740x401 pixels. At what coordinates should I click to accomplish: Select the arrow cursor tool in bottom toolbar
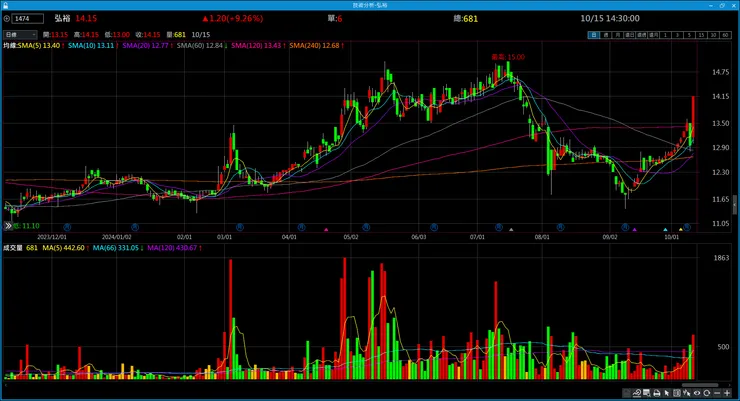(x=667, y=393)
